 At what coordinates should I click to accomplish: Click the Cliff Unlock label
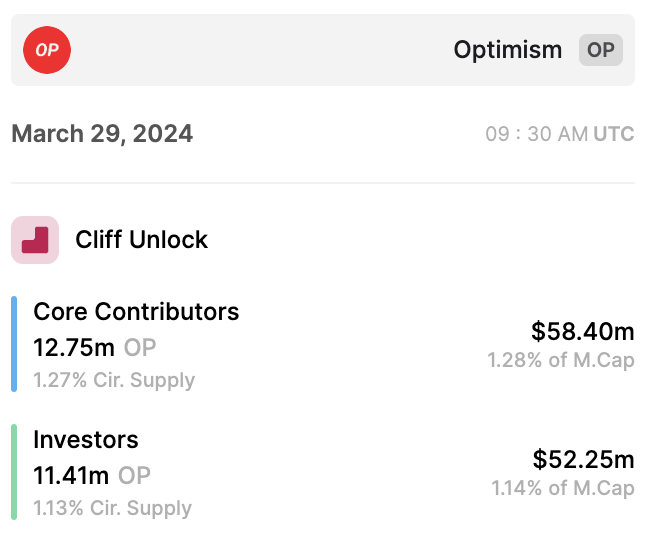142,240
